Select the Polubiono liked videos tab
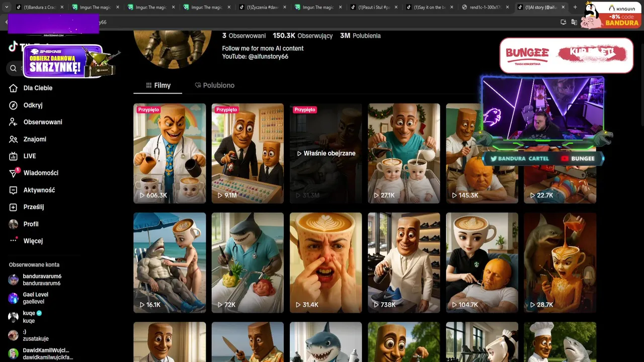Viewport: 644px width, 362px height. [x=215, y=85]
